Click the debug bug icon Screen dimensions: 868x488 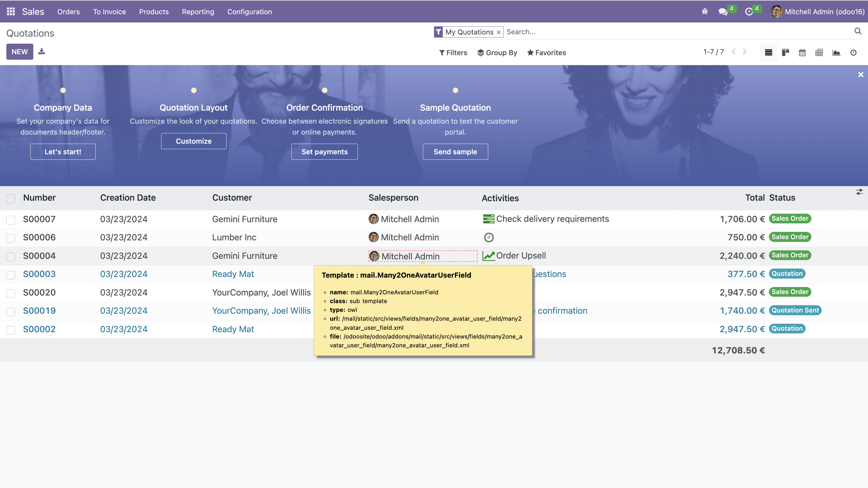click(x=704, y=12)
